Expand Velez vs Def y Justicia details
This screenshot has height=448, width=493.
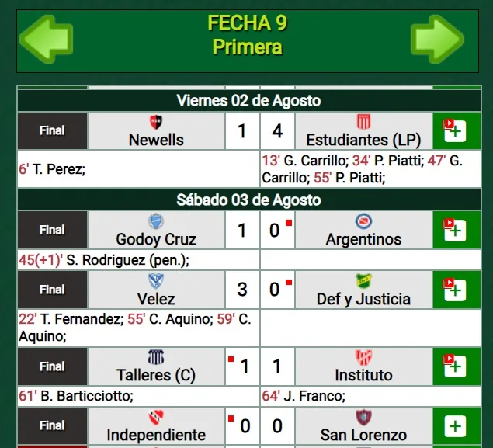[x=455, y=289]
